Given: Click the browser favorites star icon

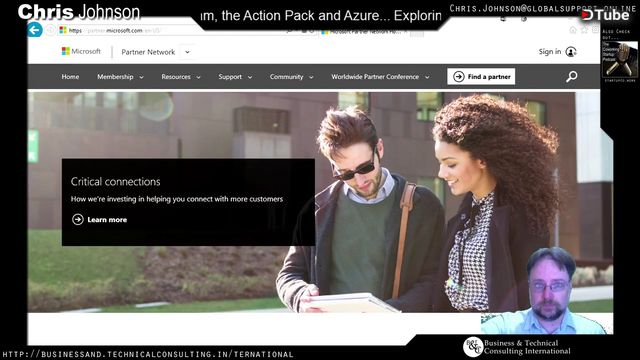Looking at the screenshot, I should pos(584,30).
